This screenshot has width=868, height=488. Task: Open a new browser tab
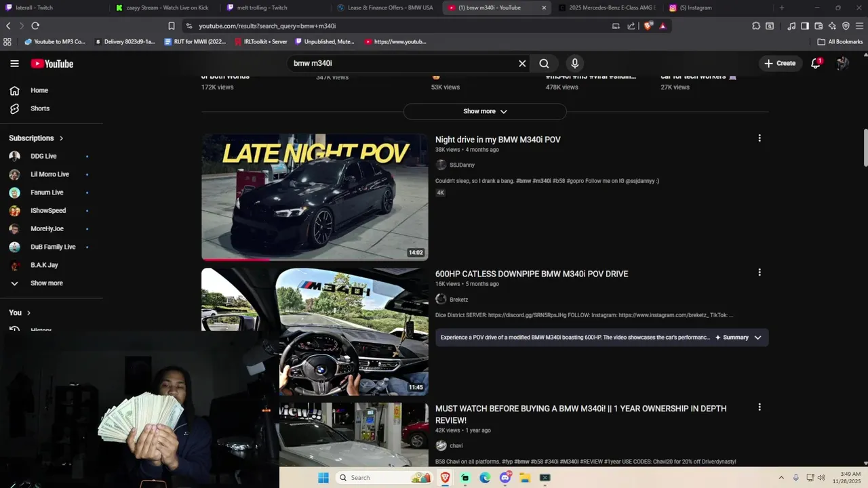click(x=781, y=7)
